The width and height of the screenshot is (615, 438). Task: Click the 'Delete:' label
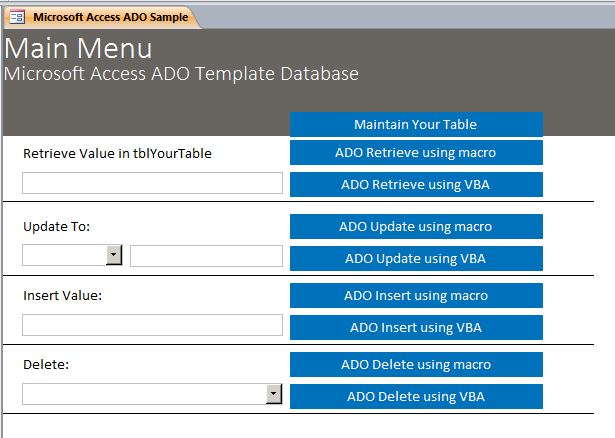[x=46, y=364]
